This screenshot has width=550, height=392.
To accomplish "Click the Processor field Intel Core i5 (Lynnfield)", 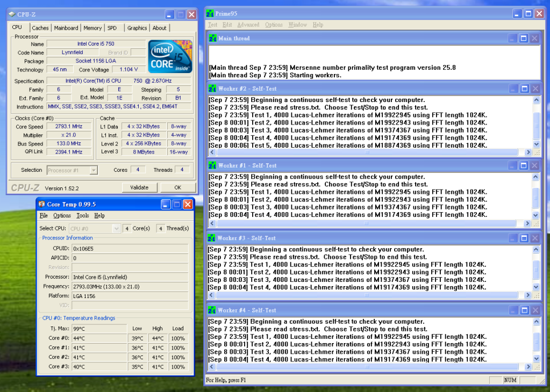I will pos(130,277).
